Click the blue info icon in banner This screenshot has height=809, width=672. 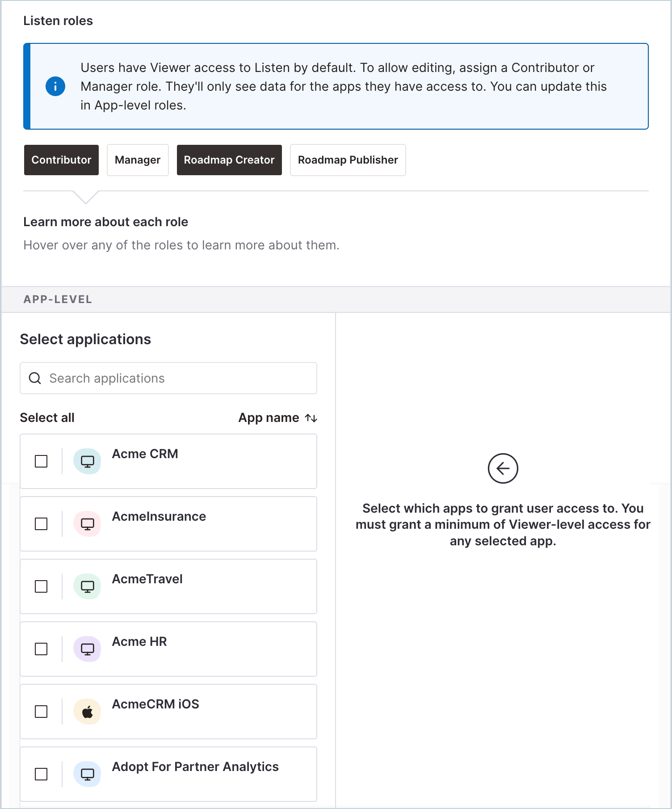[x=55, y=86]
